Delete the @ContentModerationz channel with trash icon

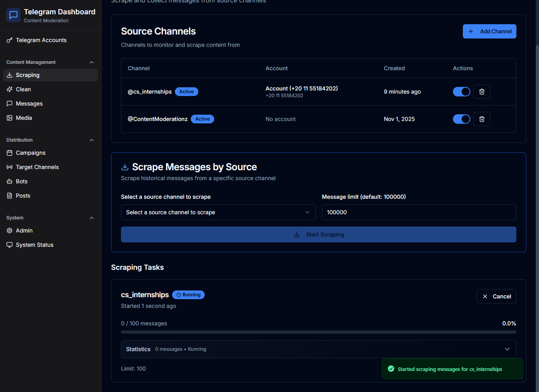click(482, 119)
